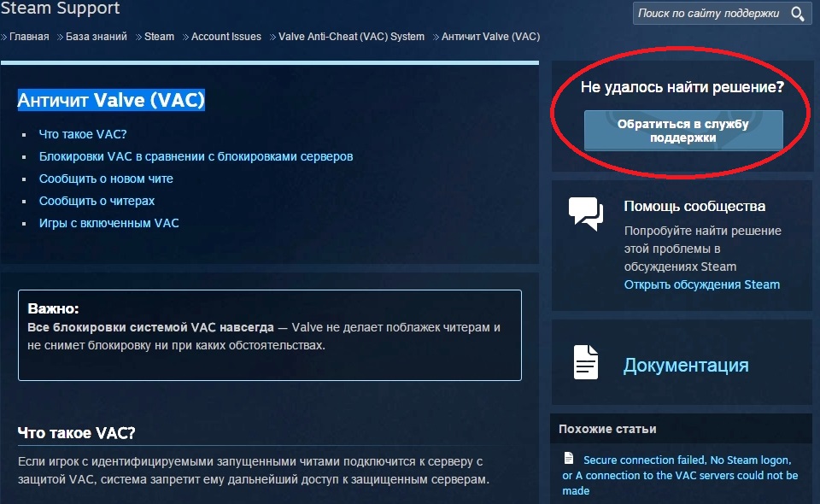Click the community help chat bubbles icon

coord(586,214)
